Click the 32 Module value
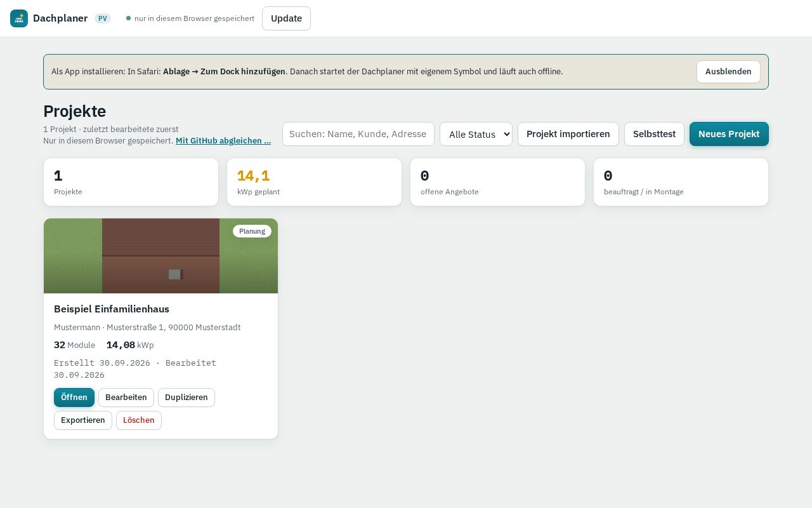The width and height of the screenshot is (812, 508). click(74, 345)
